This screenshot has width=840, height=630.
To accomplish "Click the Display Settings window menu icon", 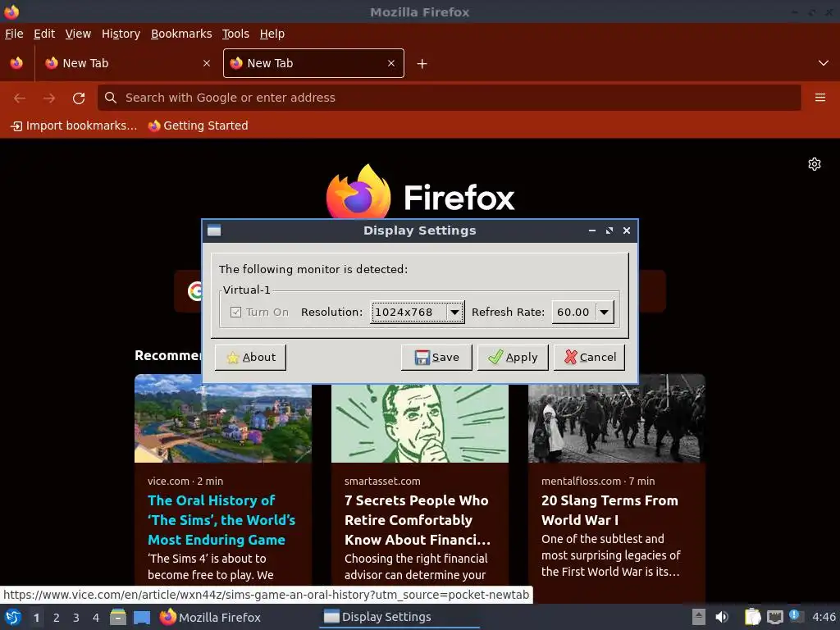I will click(x=214, y=231).
